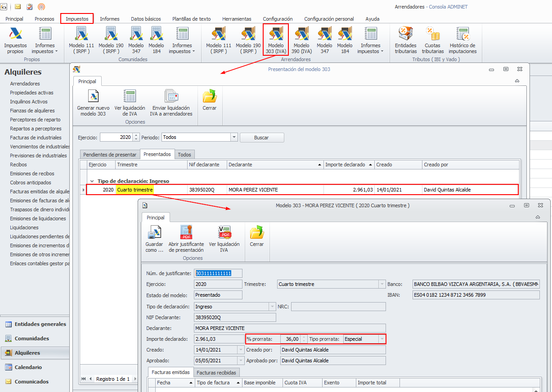Sort by Importe declarado column header
Screen dimensions: 552x392
tap(349, 165)
